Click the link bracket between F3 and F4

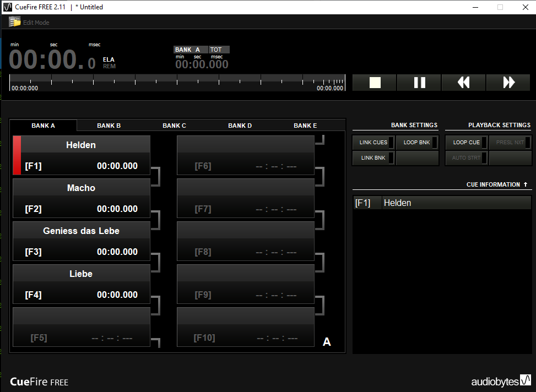coord(156,263)
